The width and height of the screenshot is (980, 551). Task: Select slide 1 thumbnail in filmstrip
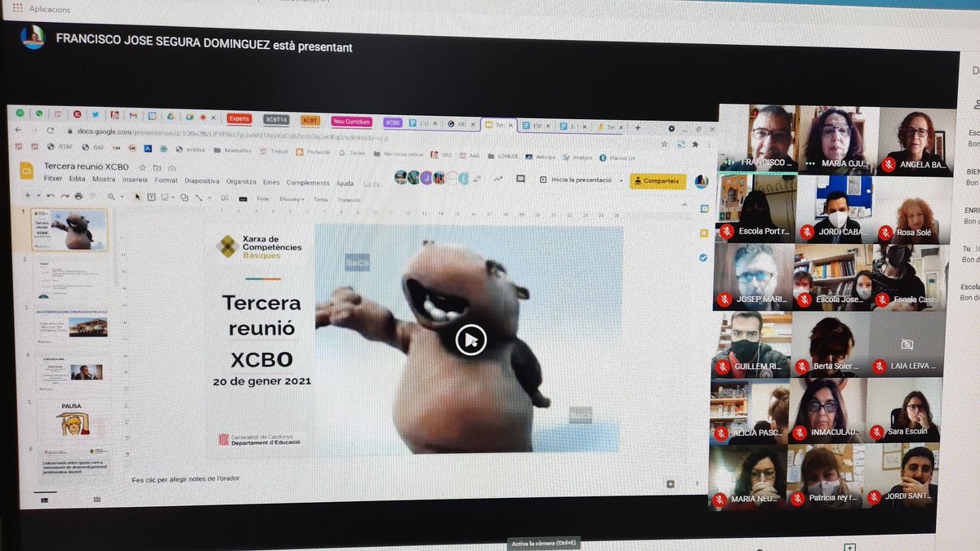69,229
